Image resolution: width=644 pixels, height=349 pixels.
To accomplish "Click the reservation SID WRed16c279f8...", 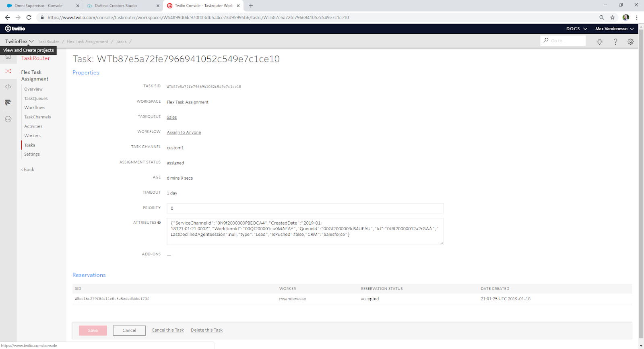I will click(112, 299).
